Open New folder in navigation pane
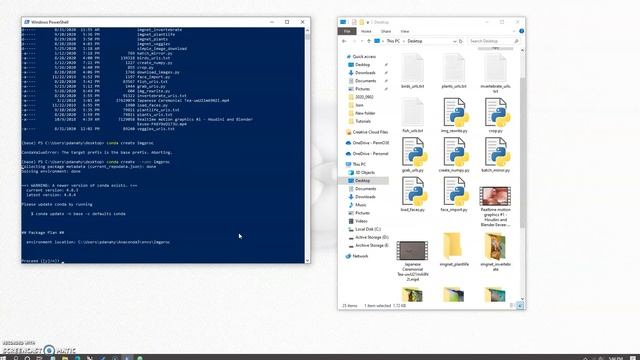This screenshot has width=640, height=360. (x=365, y=113)
